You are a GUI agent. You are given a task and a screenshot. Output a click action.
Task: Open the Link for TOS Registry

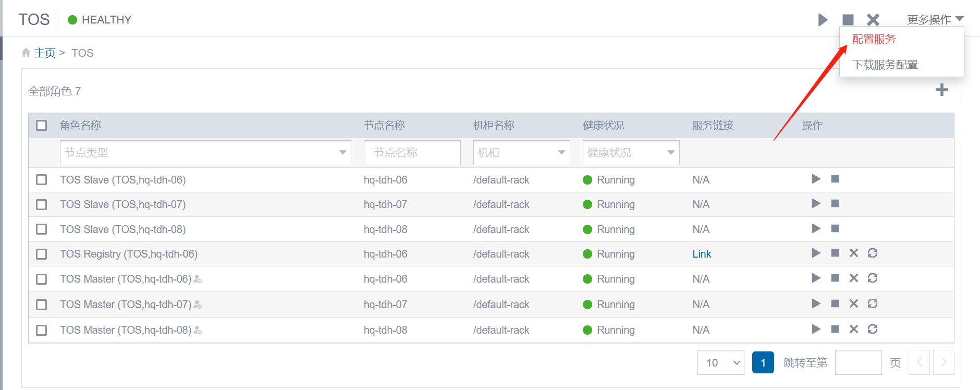[x=702, y=254]
